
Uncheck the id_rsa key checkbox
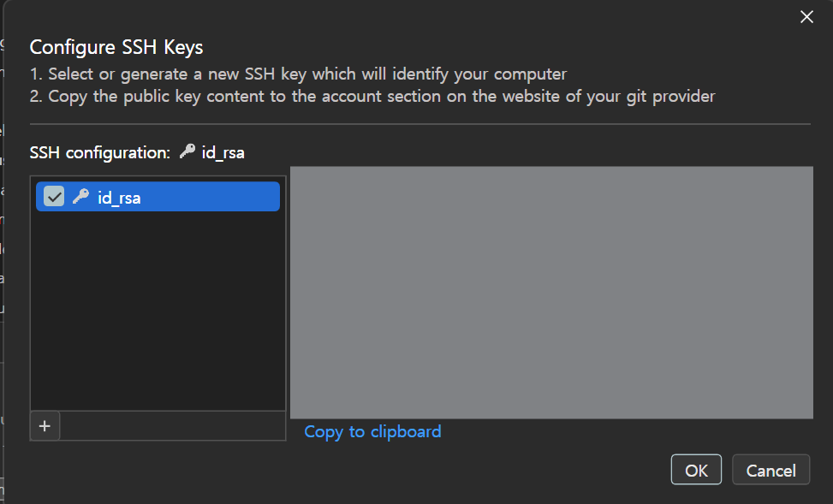click(x=54, y=197)
